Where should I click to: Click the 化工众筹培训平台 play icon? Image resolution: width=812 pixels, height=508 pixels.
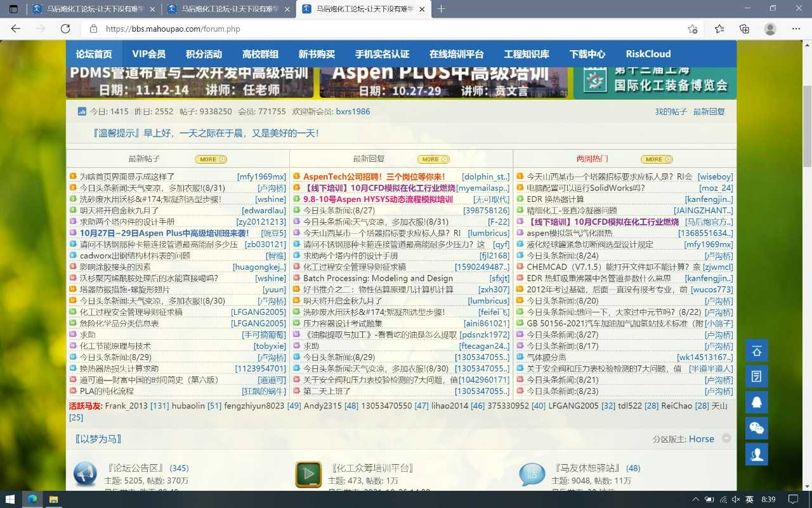[308, 474]
